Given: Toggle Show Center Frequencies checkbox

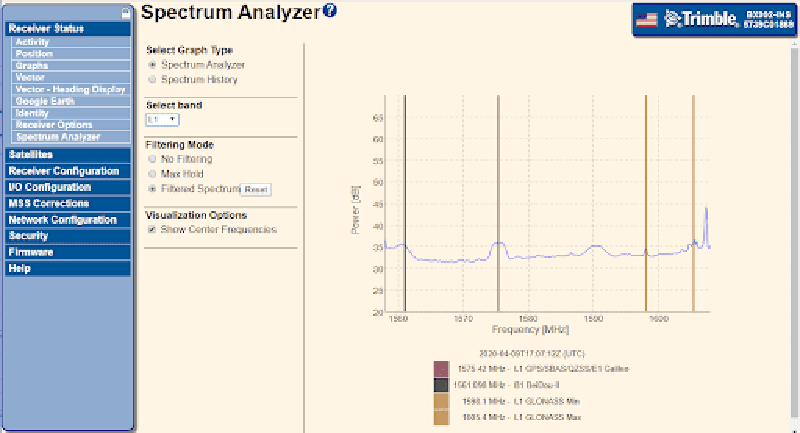Looking at the screenshot, I should [152, 230].
